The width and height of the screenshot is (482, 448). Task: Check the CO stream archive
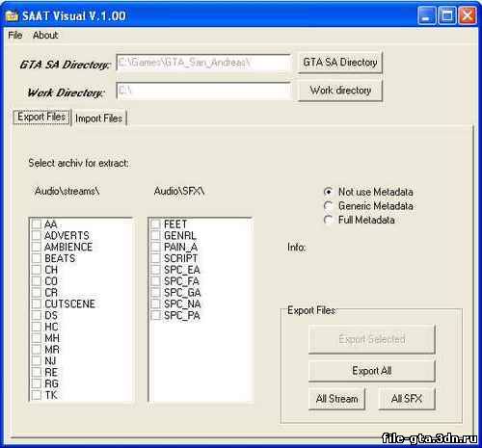(x=37, y=281)
